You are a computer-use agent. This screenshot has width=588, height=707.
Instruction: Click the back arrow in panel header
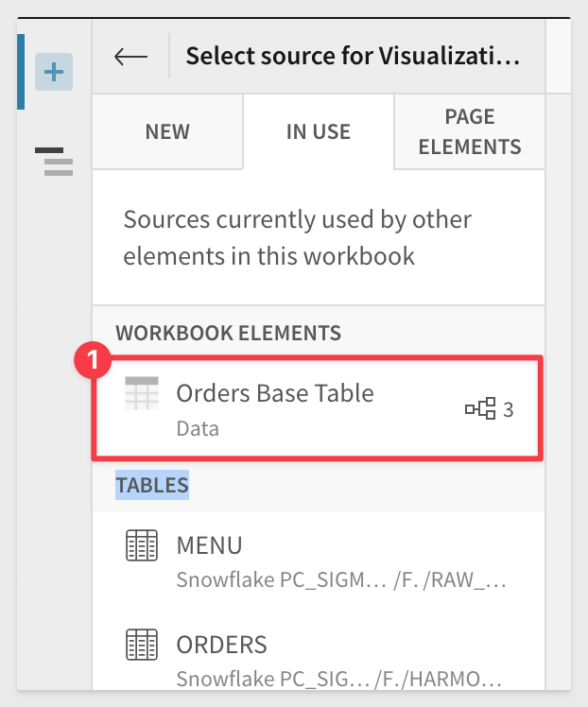(x=130, y=57)
